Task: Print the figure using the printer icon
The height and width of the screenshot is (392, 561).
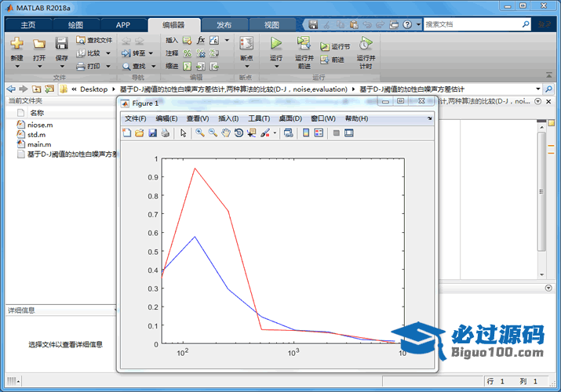Action: click(165, 133)
